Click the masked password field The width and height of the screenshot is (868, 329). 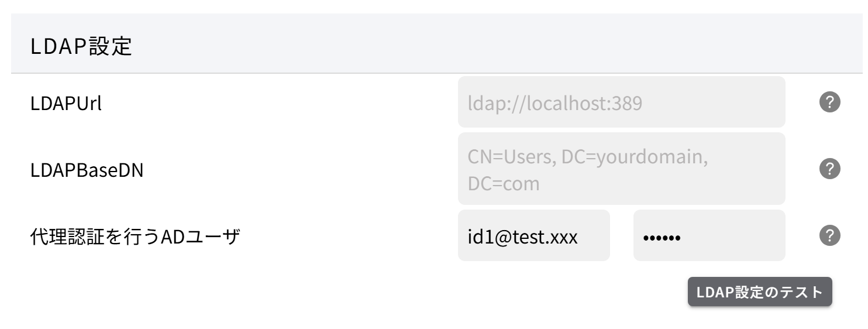tap(709, 235)
